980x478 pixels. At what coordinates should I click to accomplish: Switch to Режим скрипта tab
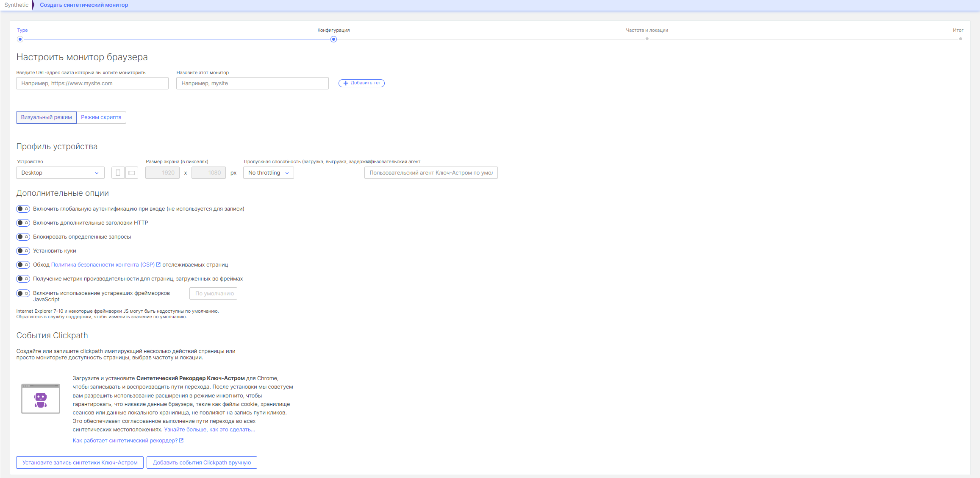101,117
